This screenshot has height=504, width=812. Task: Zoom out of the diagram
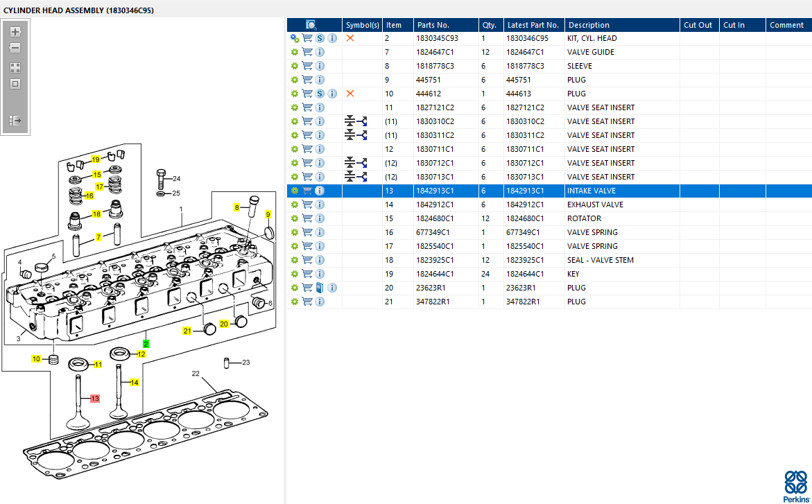pyautogui.click(x=15, y=49)
